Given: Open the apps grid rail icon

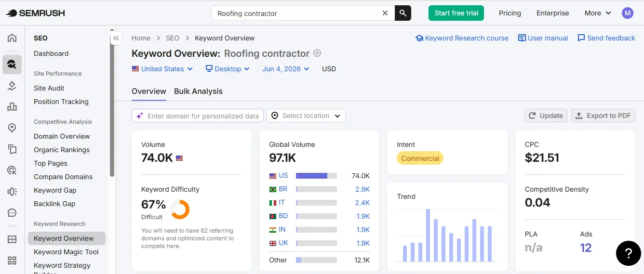Looking at the screenshot, I should 12,261.
